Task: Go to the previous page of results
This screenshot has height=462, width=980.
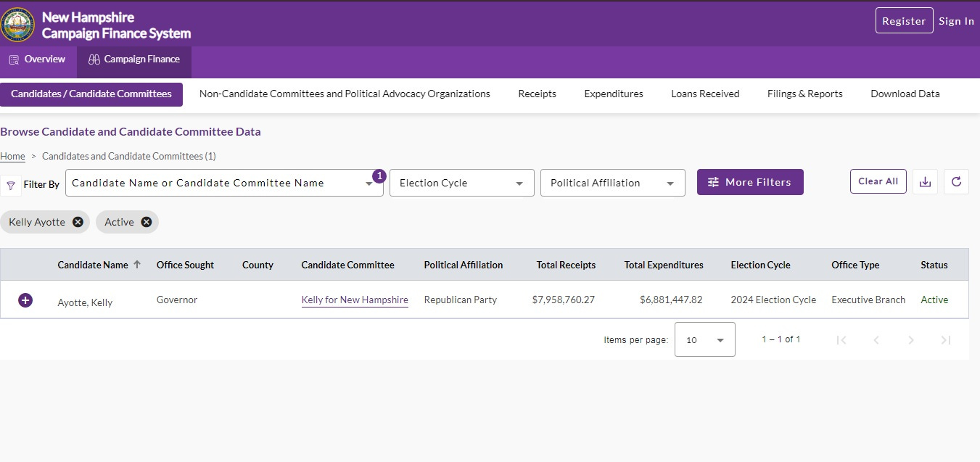Action: [876, 339]
